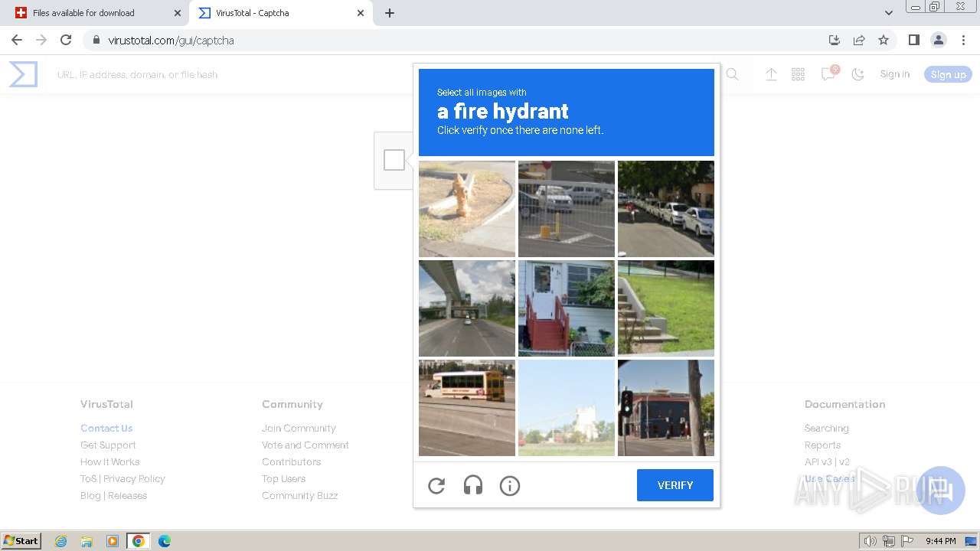Image resolution: width=980 pixels, height=551 pixels.
Task: Open the 'Blog' footer link
Action: click(x=90, y=495)
